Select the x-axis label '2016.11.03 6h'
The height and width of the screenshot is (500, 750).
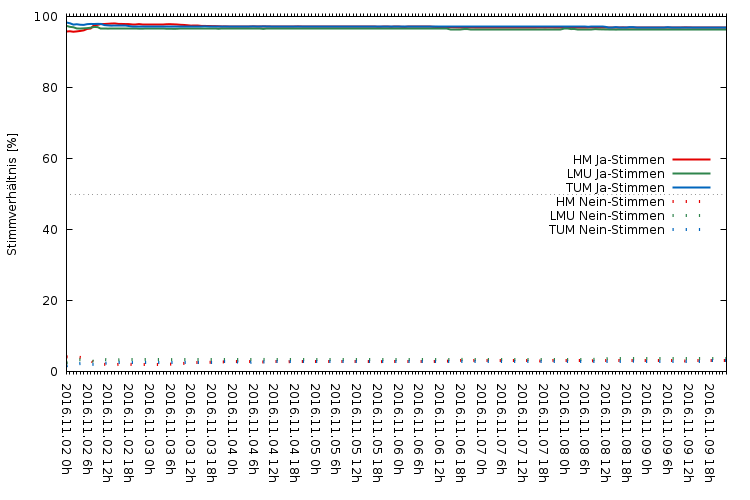[x=170, y=429]
